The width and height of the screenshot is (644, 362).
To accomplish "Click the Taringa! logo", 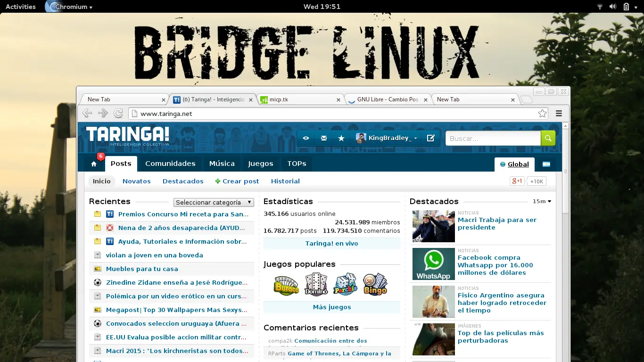I will [x=127, y=136].
